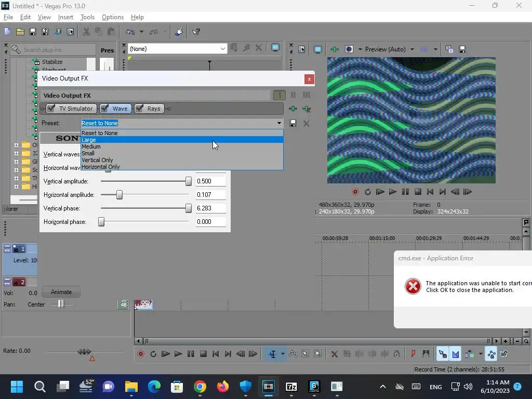Click the Cut scissors icon in the toolbar
532x399 pixels.
[x=87, y=32]
